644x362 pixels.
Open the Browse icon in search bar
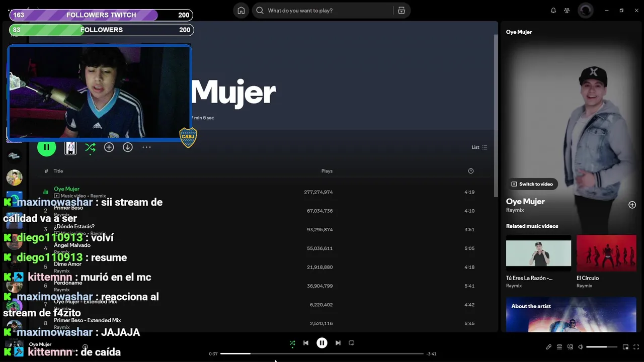point(401,11)
